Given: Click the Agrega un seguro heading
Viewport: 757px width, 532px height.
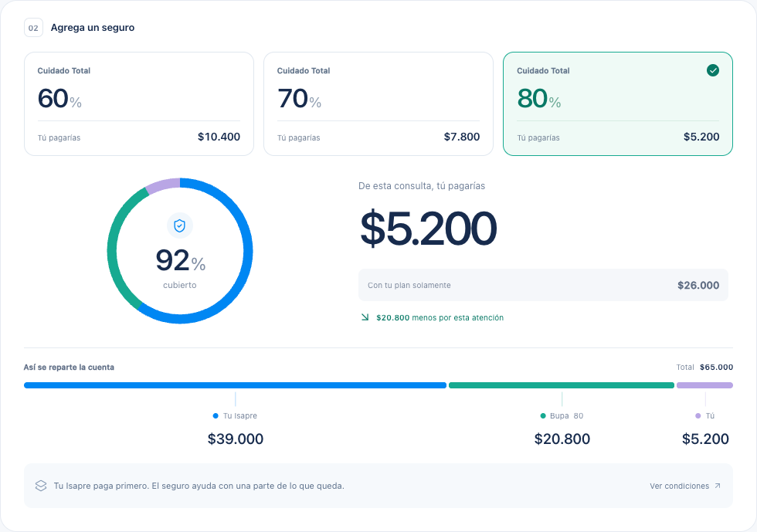Looking at the screenshot, I should 93,28.
